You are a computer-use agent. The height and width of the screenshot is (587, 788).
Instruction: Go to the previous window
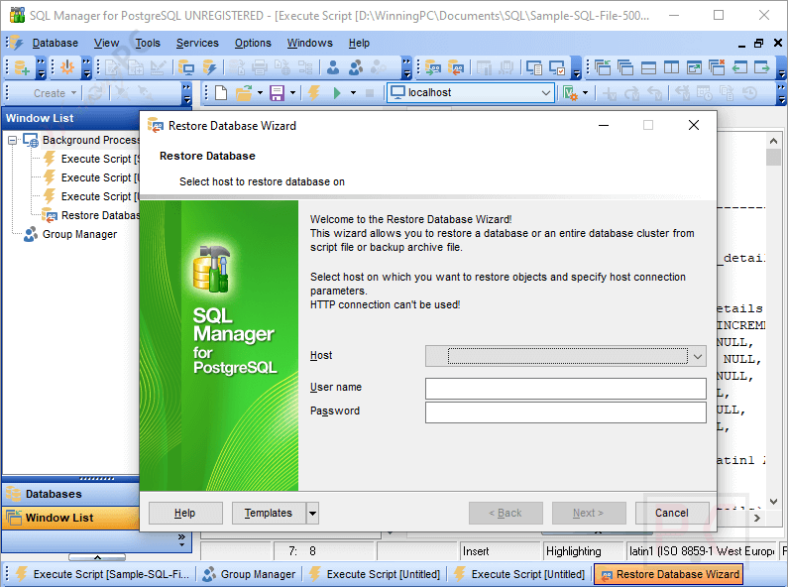(x=740, y=67)
